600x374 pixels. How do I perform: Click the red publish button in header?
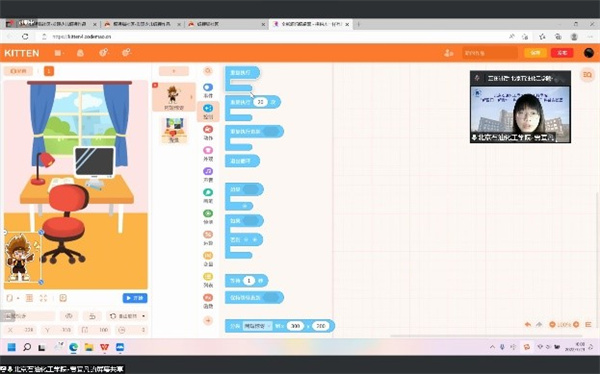(x=562, y=53)
